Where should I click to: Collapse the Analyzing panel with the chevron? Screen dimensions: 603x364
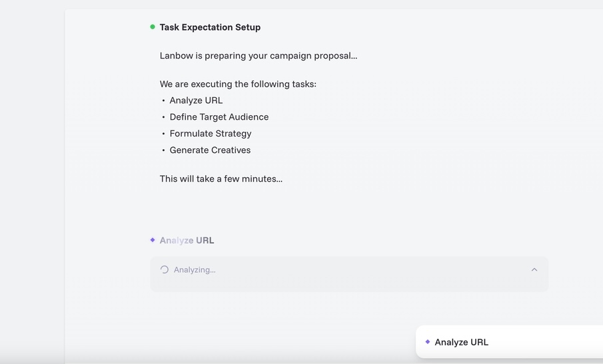coord(534,270)
